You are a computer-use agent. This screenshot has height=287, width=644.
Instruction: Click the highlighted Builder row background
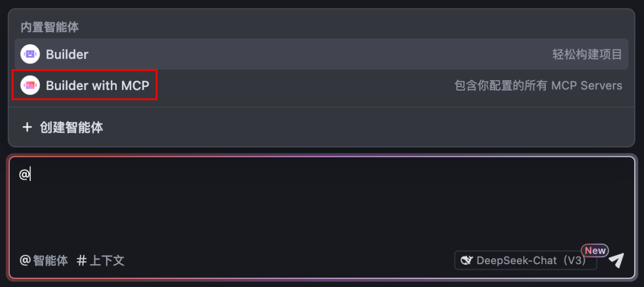coord(321,54)
